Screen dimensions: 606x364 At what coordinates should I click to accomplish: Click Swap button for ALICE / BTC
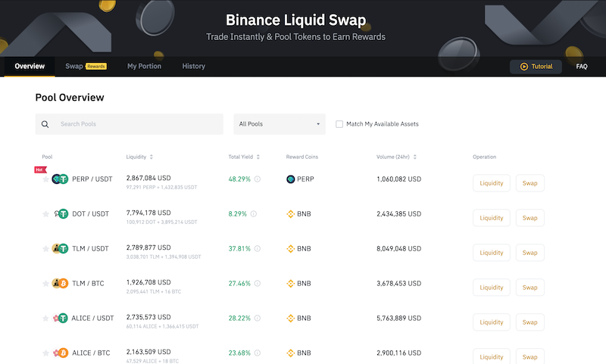529,356
